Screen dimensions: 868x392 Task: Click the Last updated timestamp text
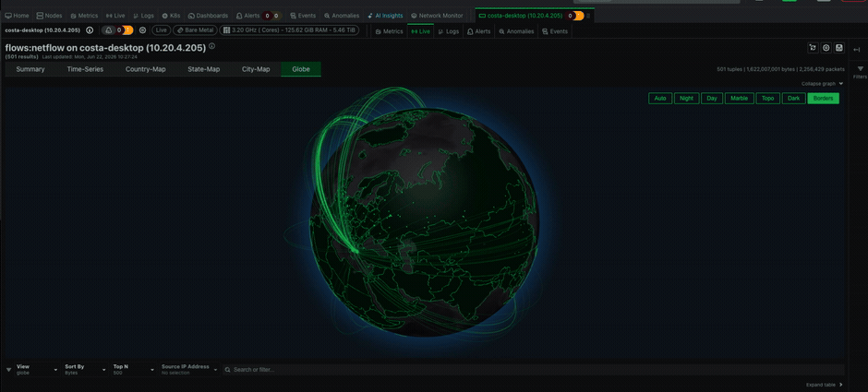(90, 56)
